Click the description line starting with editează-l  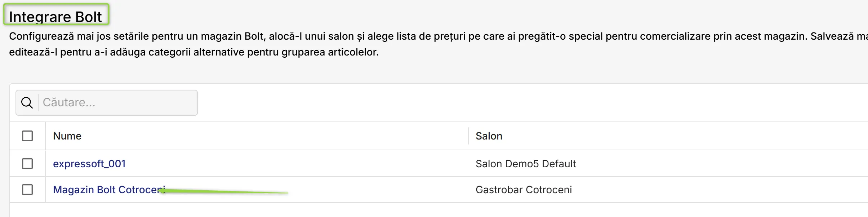pyautogui.click(x=194, y=52)
